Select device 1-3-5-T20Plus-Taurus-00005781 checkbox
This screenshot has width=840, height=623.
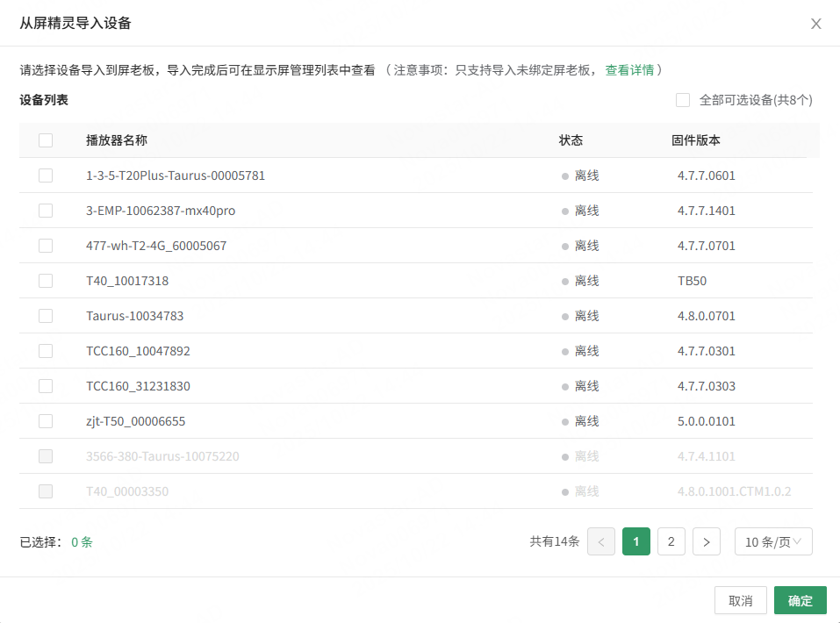coord(46,175)
